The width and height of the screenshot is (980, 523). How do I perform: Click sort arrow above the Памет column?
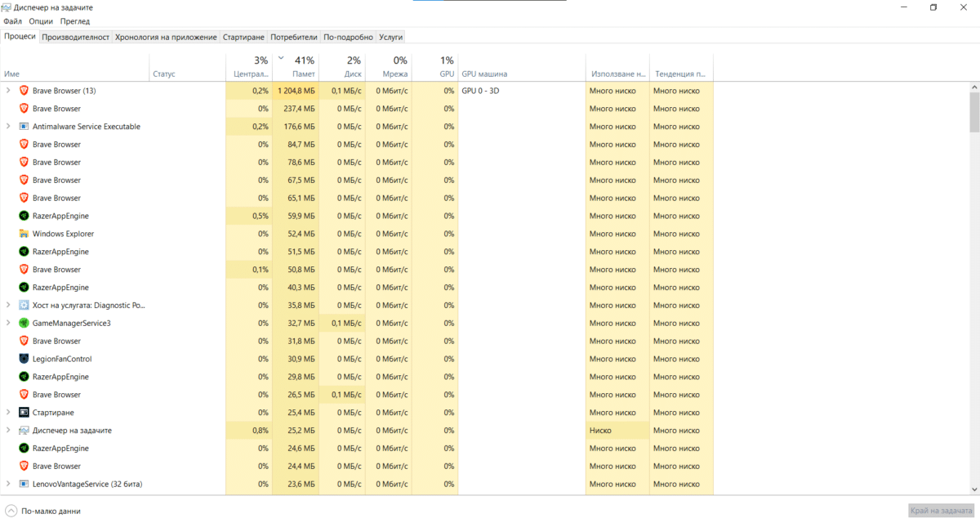pyautogui.click(x=281, y=59)
